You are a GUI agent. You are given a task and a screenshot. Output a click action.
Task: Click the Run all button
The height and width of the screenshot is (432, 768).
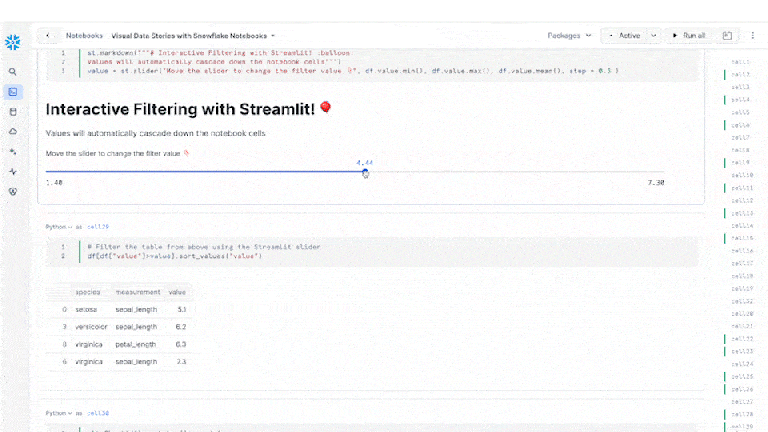[x=689, y=35]
